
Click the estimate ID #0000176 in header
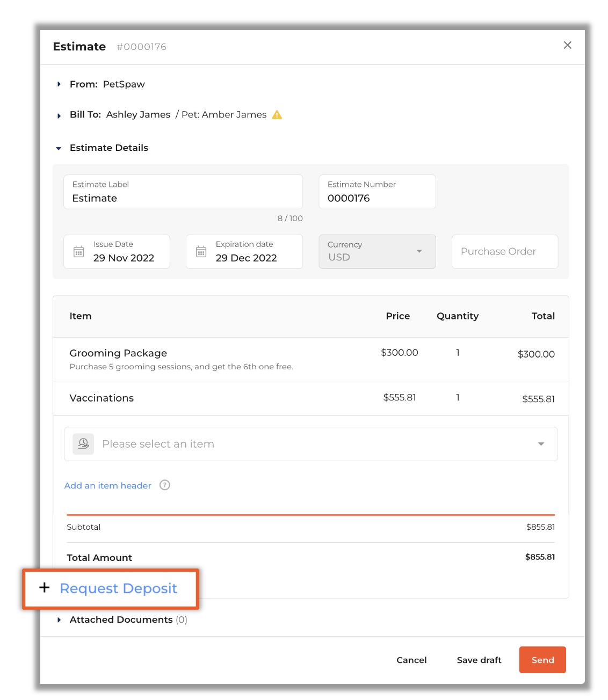[141, 47]
